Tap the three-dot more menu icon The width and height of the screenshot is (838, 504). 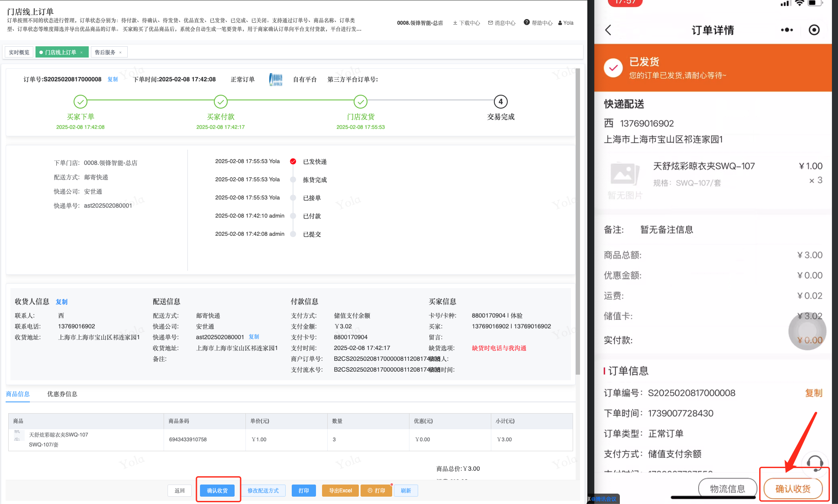click(x=786, y=30)
